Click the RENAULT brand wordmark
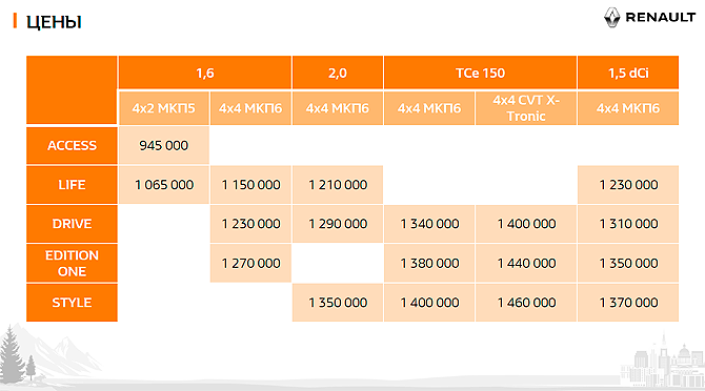The image size is (705, 391). pyautogui.click(x=660, y=18)
